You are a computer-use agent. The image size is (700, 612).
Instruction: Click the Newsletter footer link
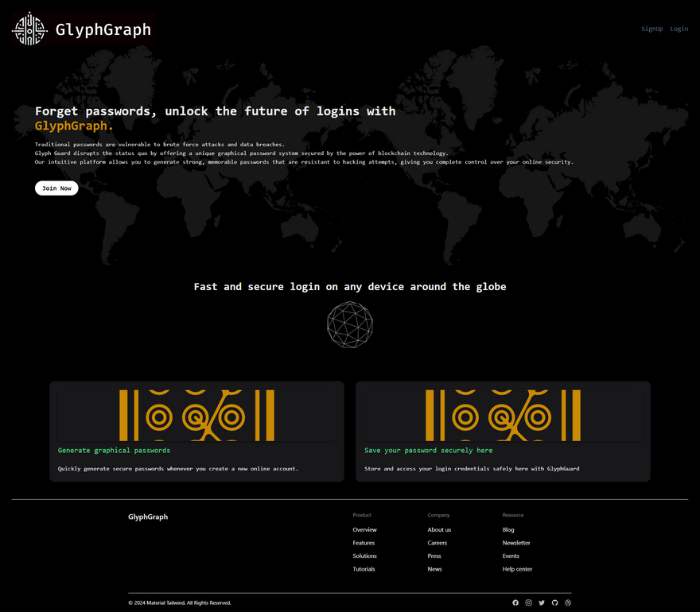(x=516, y=543)
